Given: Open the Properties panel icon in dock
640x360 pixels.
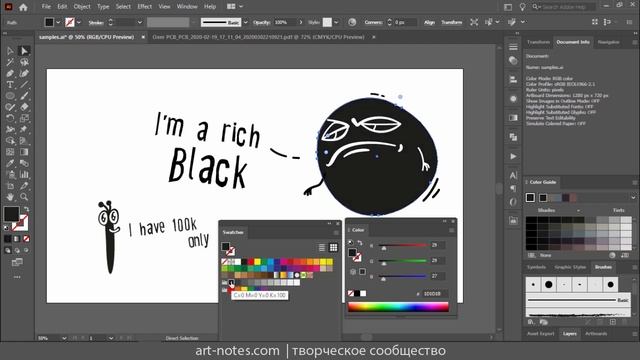Looking at the screenshot, I should coord(513,47).
